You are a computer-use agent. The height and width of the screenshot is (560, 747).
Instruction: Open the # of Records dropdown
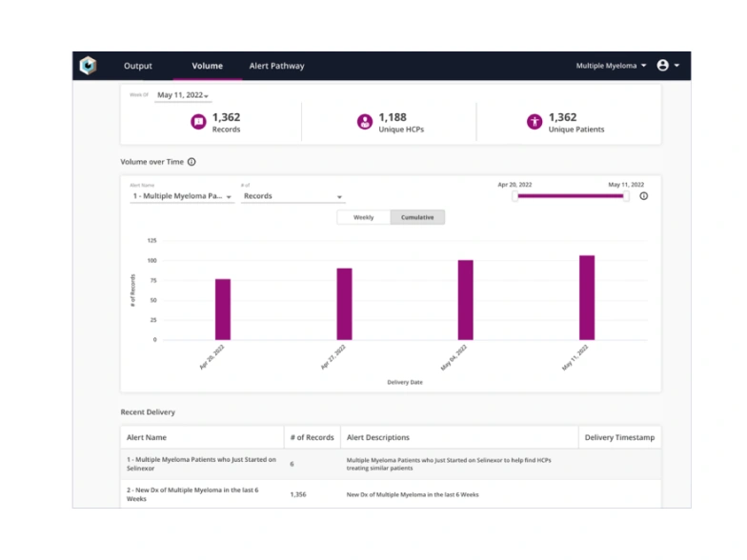(293, 196)
